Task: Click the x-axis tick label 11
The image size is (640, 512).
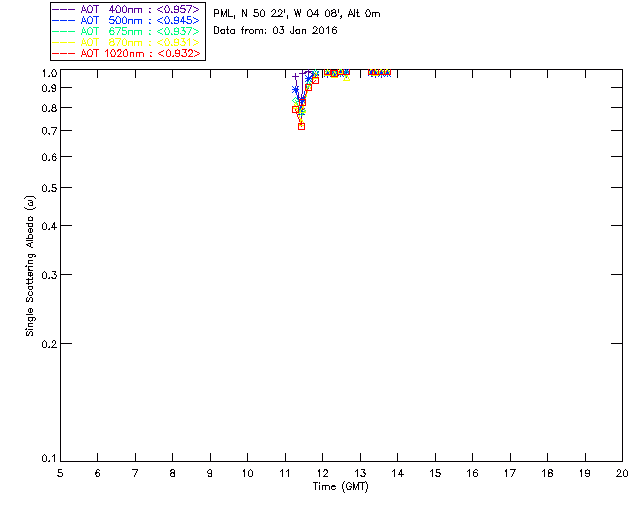Action: pos(285,473)
